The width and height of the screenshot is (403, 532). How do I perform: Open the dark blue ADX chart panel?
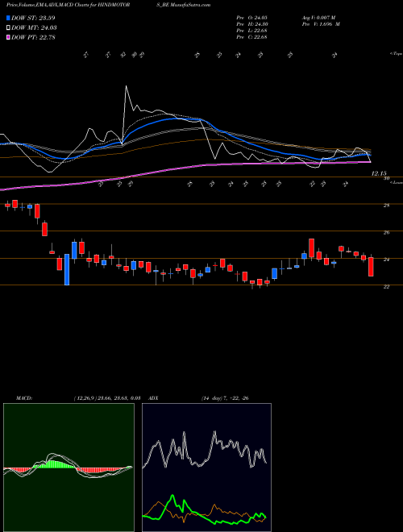click(206, 468)
